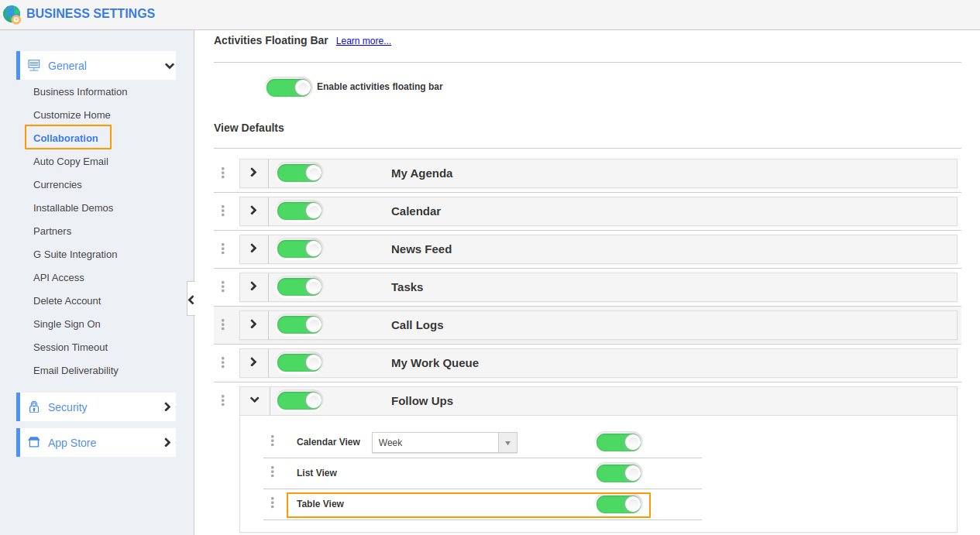
Task: Collapse the sidebar using left arrow handle
Action: [x=191, y=299]
